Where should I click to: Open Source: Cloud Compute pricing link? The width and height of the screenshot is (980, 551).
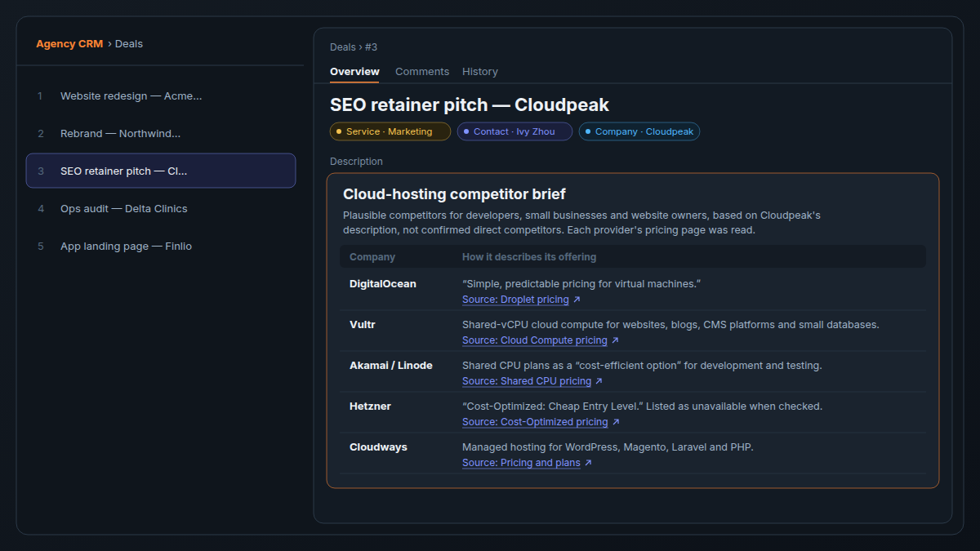click(x=535, y=340)
